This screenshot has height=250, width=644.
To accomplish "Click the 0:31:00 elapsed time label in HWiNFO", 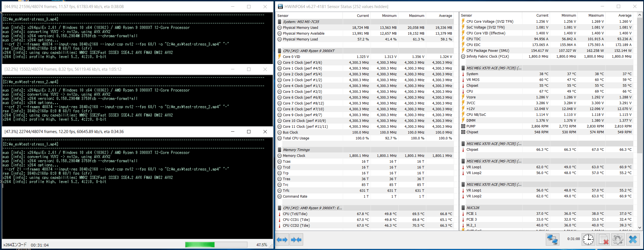I will pos(573,239).
